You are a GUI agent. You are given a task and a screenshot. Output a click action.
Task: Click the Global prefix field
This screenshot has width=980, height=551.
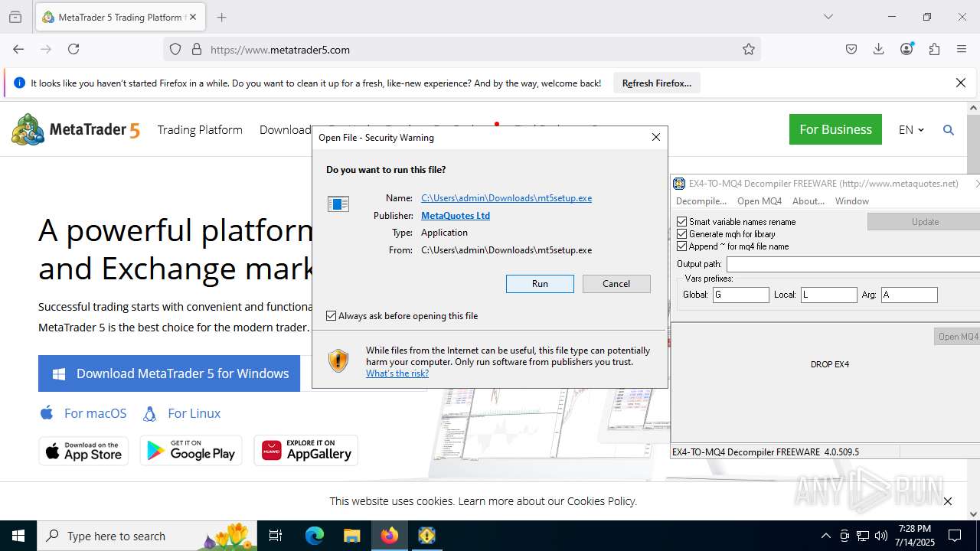pos(741,295)
